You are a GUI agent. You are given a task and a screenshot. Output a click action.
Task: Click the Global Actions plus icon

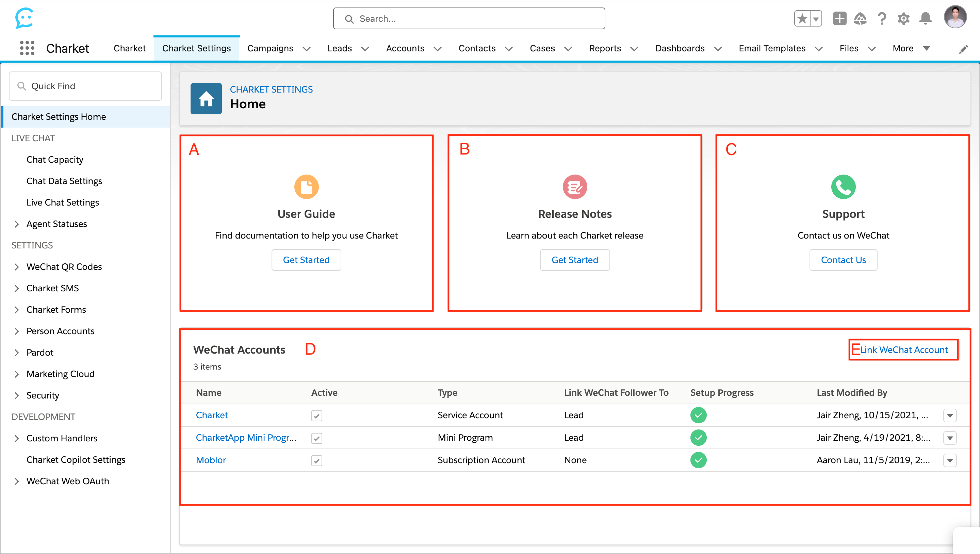click(x=839, y=18)
